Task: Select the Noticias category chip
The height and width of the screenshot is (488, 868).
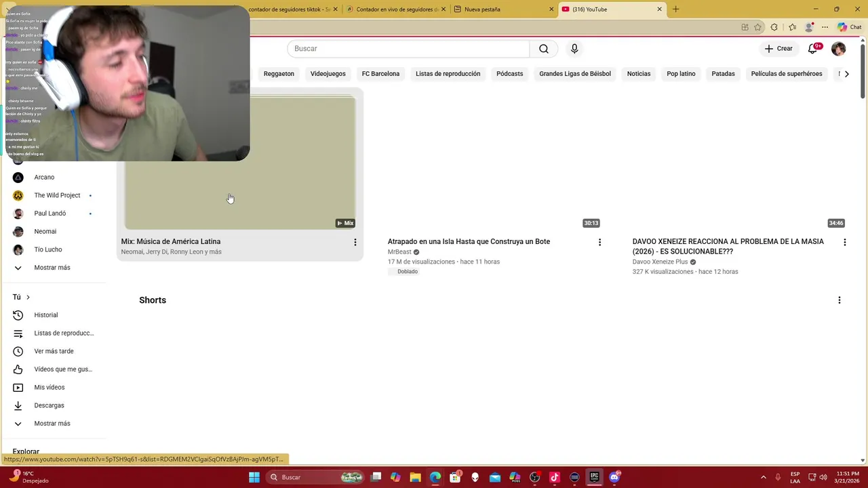Action: 639,74
